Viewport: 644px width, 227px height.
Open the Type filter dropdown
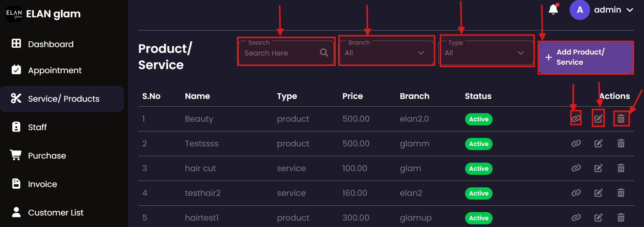(x=486, y=53)
